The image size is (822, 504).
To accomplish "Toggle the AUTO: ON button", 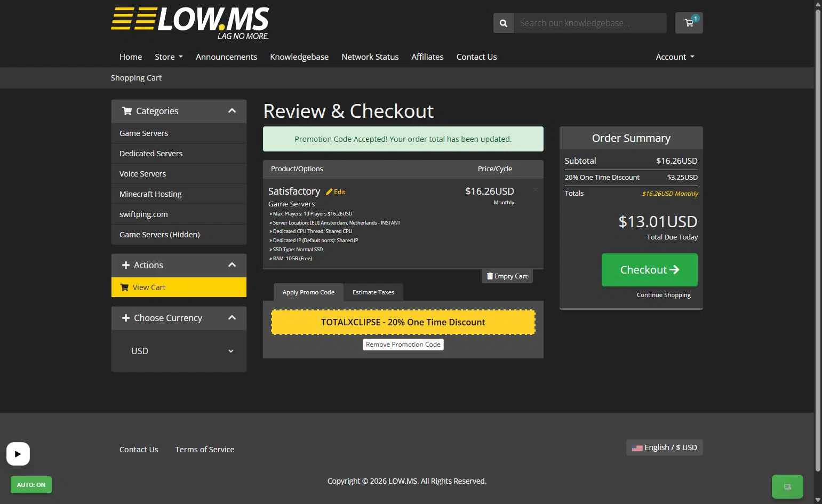I will click(31, 485).
